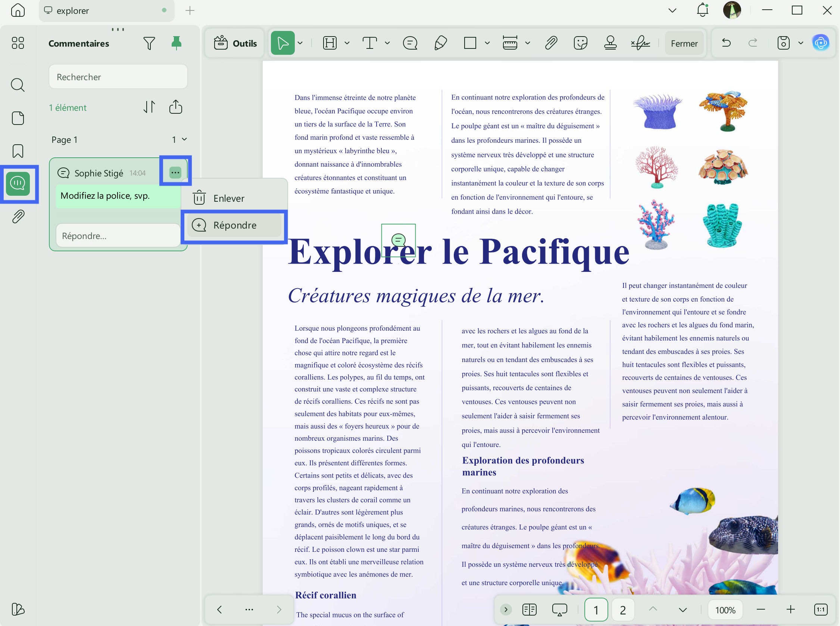Toggle two-page view in the bottom bar

click(530, 609)
